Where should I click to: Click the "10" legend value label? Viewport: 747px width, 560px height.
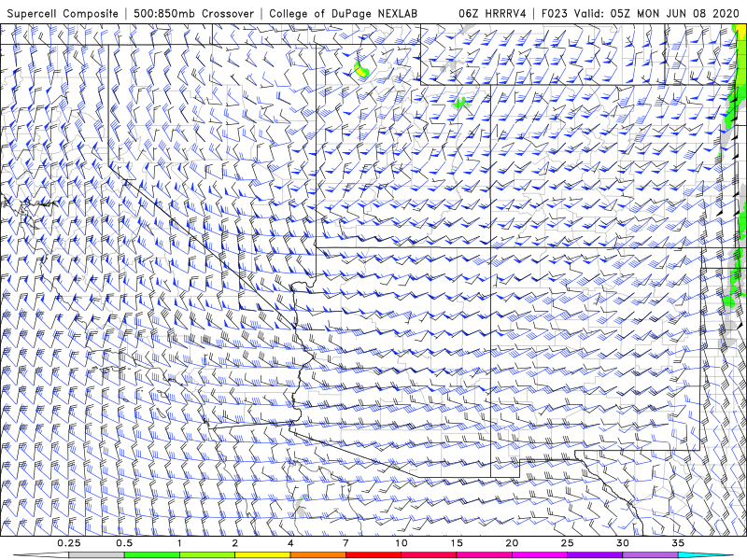(402, 543)
